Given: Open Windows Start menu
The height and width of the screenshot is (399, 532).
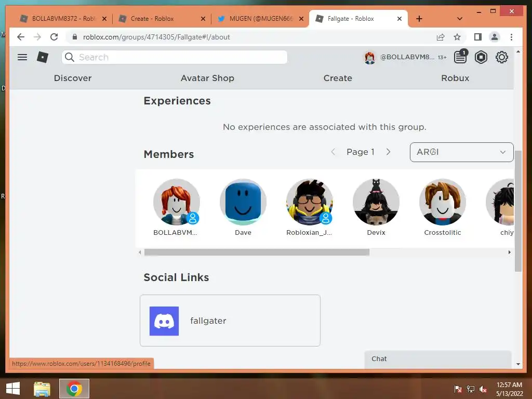Looking at the screenshot, I should click(13, 389).
